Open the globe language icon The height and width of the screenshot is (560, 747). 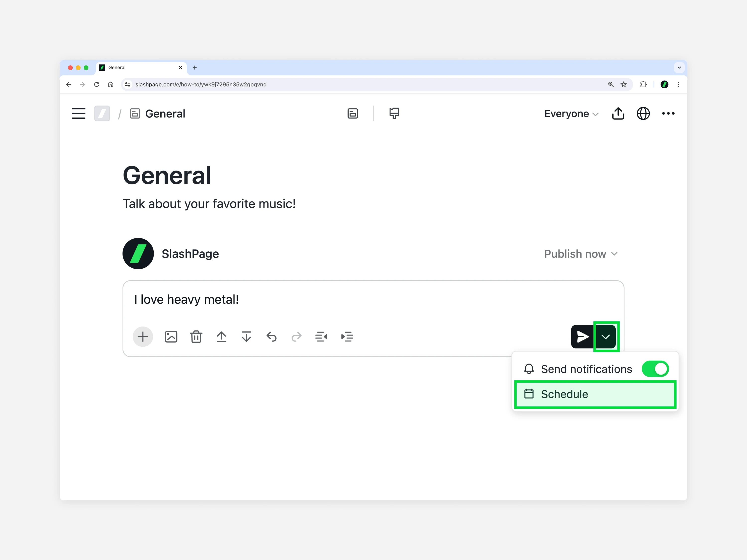pyautogui.click(x=643, y=113)
